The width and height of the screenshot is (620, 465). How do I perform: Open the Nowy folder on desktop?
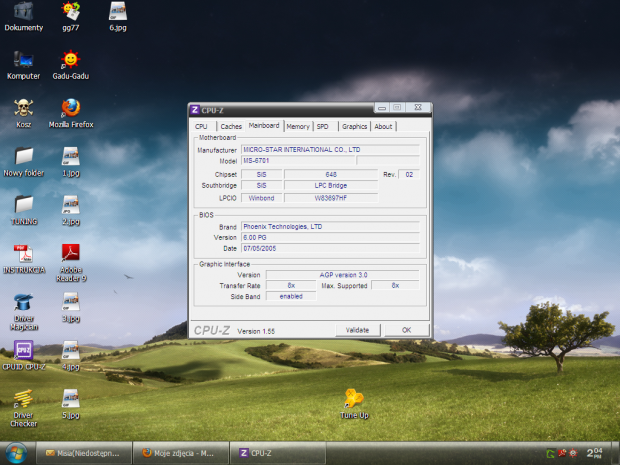click(23, 156)
